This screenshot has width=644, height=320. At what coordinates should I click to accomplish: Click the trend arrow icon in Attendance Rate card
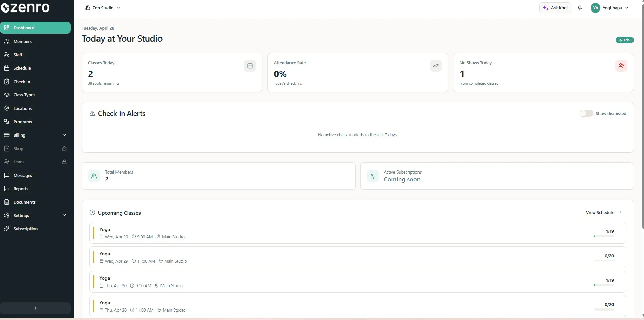(x=436, y=66)
